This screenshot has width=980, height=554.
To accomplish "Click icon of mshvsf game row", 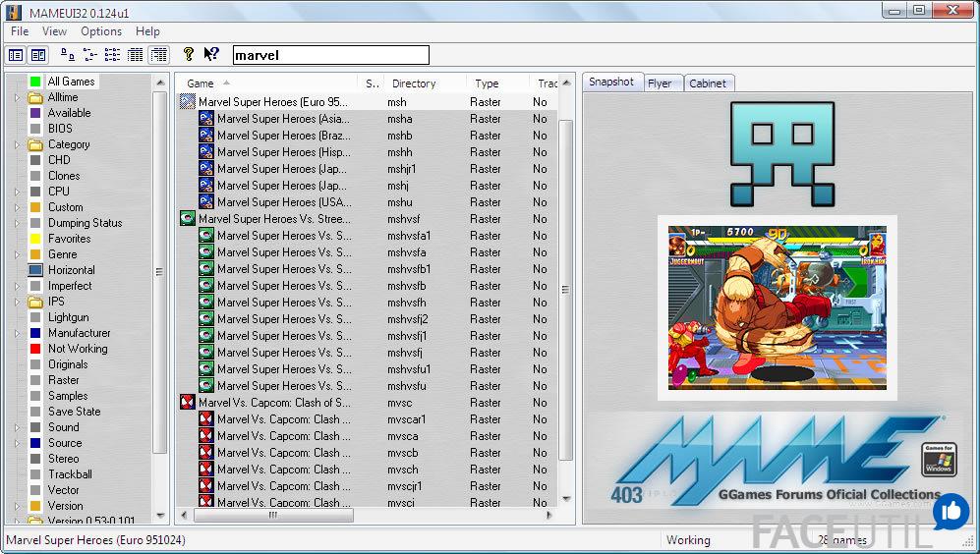I will pos(188,219).
